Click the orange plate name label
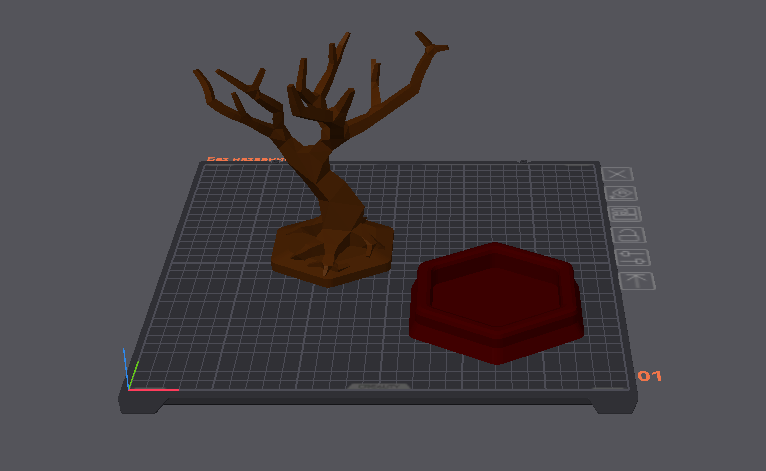766x471 pixels. pos(246,159)
